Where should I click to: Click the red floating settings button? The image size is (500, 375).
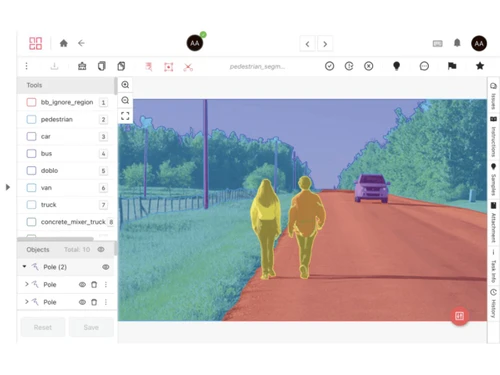pyautogui.click(x=459, y=316)
